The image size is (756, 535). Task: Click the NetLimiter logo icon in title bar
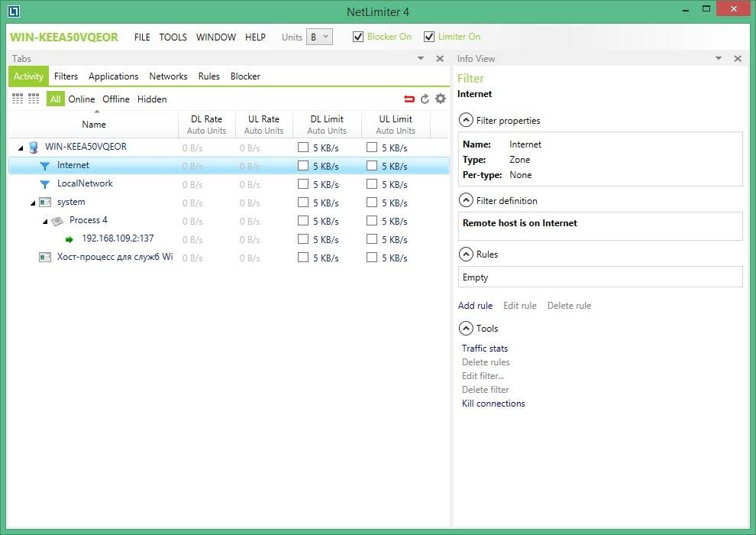coord(14,11)
